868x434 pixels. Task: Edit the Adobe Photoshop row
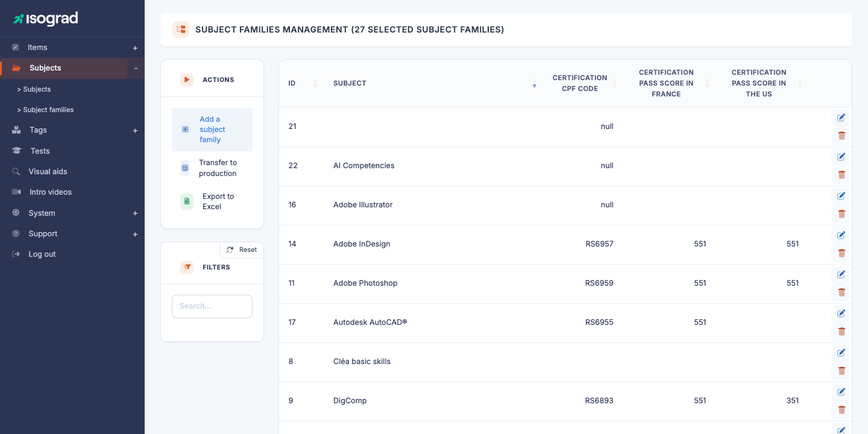click(841, 274)
